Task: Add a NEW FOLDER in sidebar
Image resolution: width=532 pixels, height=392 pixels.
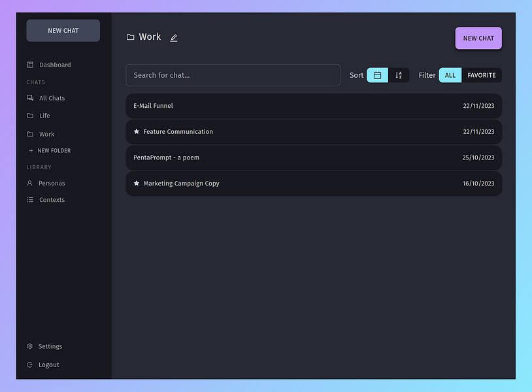Action: click(50, 150)
